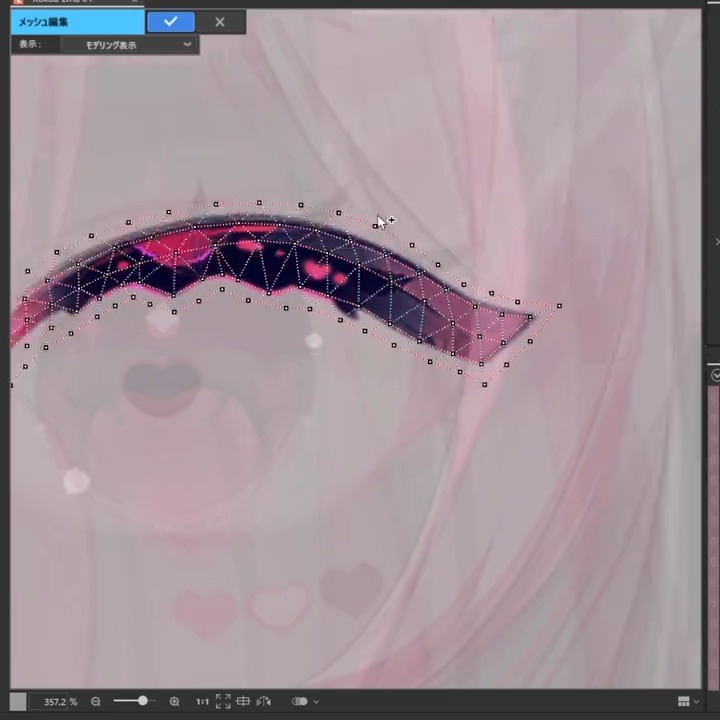Click the メッシュ編集 header label

point(44,22)
